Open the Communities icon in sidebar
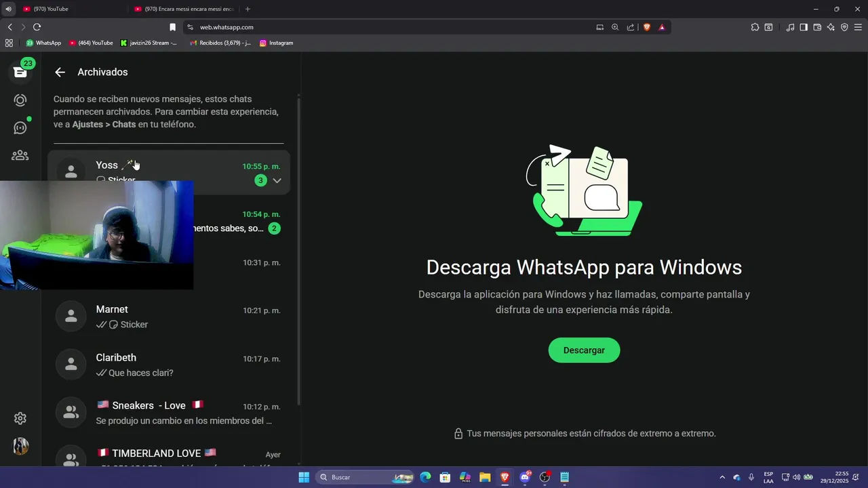 (x=20, y=155)
